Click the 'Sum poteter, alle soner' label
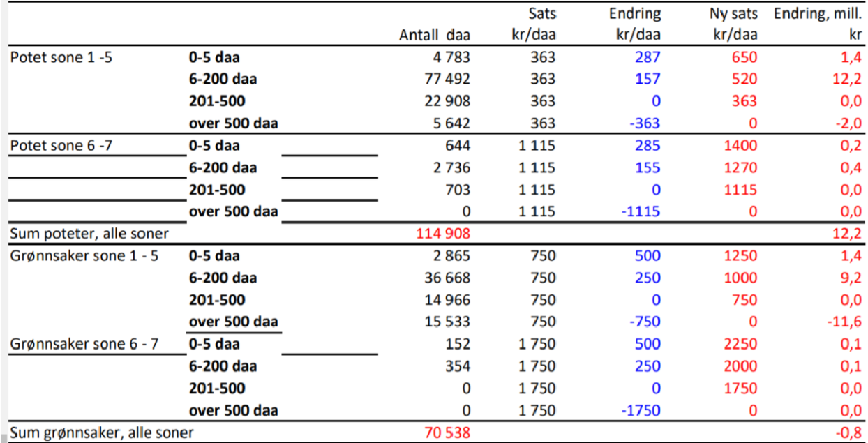Viewport: 868px width, 443px height. (x=89, y=234)
